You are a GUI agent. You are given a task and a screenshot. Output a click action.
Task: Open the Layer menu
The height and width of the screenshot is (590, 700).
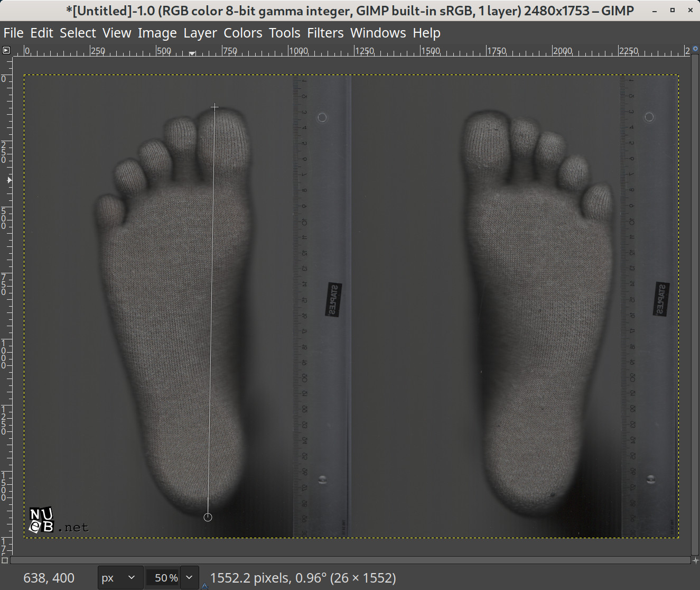pos(200,33)
